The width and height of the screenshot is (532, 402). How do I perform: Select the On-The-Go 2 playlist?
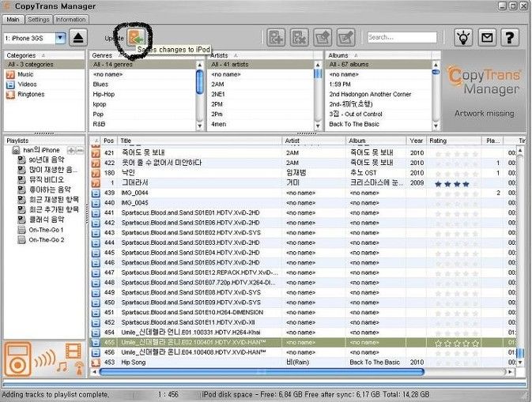coord(46,239)
